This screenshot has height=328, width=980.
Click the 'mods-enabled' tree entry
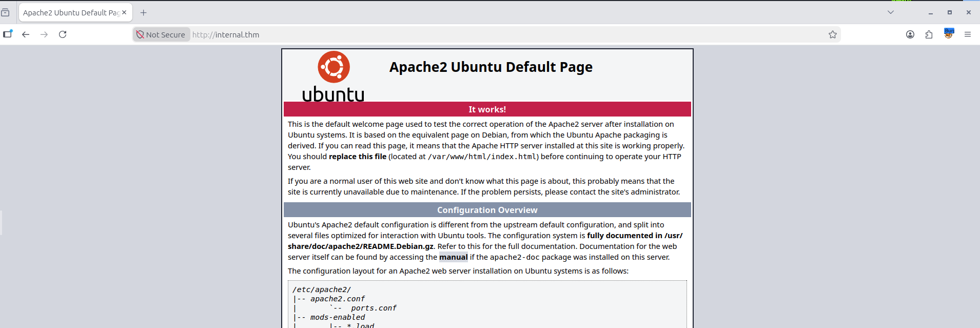point(338,317)
